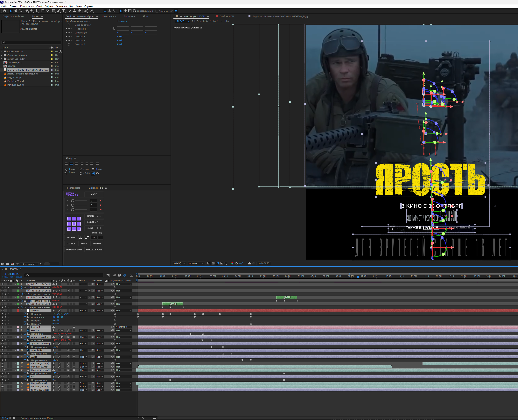Select the Brush tool
The width and height of the screenshot is (518, 420).
coord(70,11)
